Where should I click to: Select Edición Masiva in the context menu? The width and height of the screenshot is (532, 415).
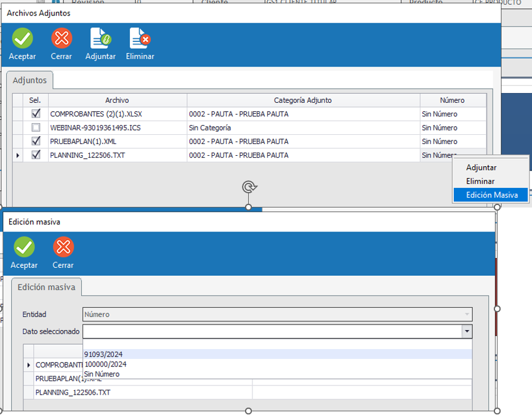pos(491,195)
